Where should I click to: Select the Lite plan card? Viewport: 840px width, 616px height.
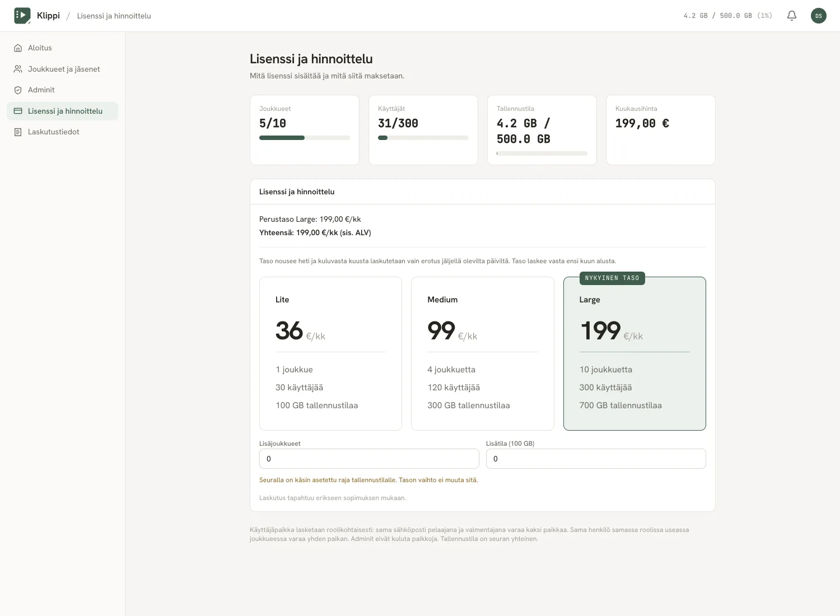pos(330,353)
